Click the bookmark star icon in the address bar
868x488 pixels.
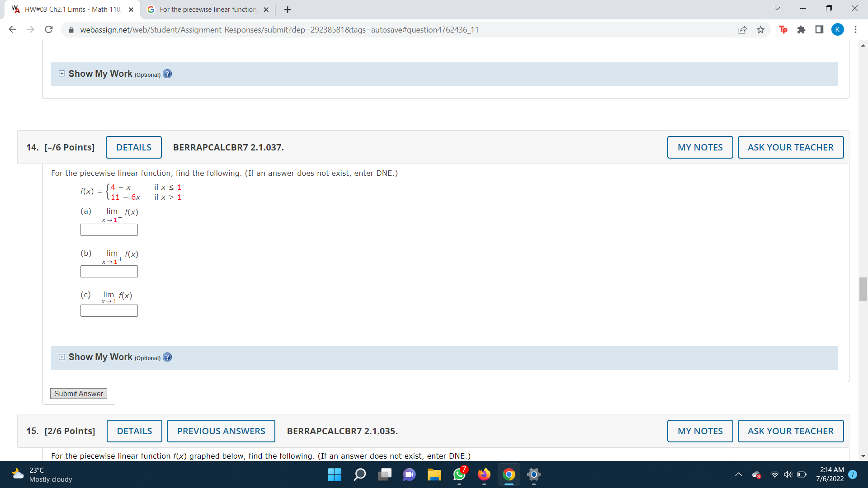click(760, 30)
